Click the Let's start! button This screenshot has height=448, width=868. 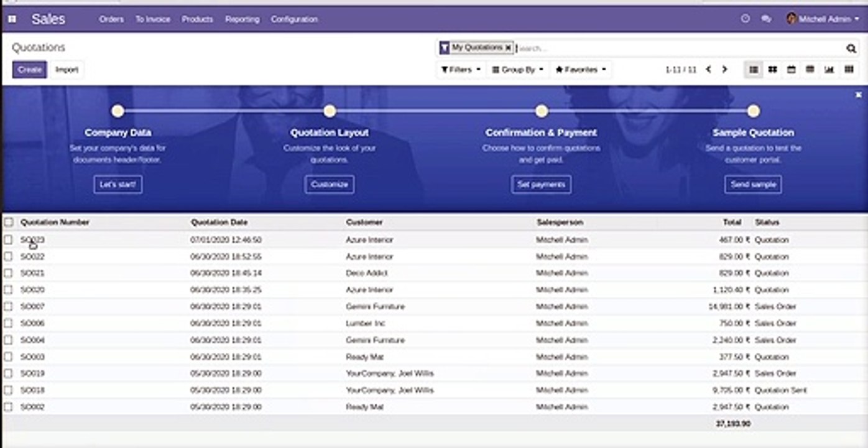pos(118,184)
